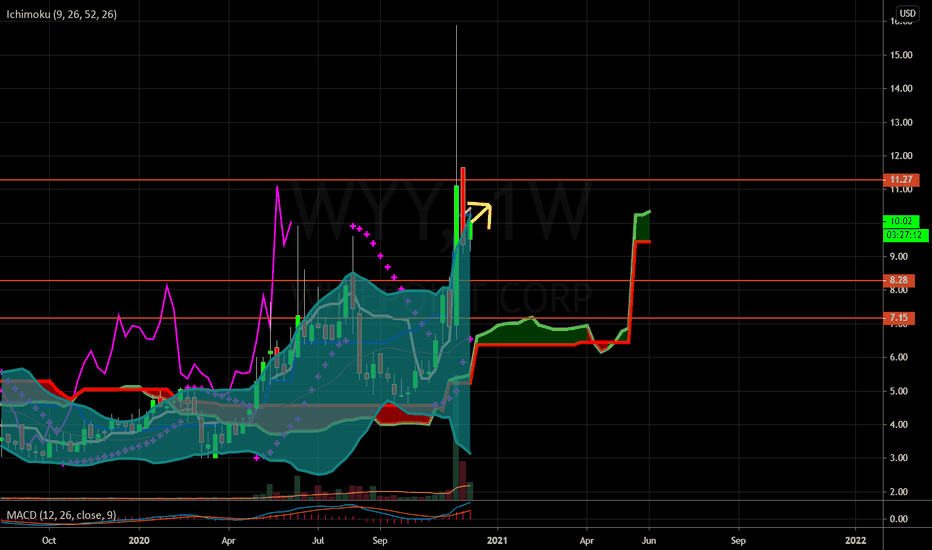Click the 5.00 price axis label
The image size is (932, 550).
899,391
